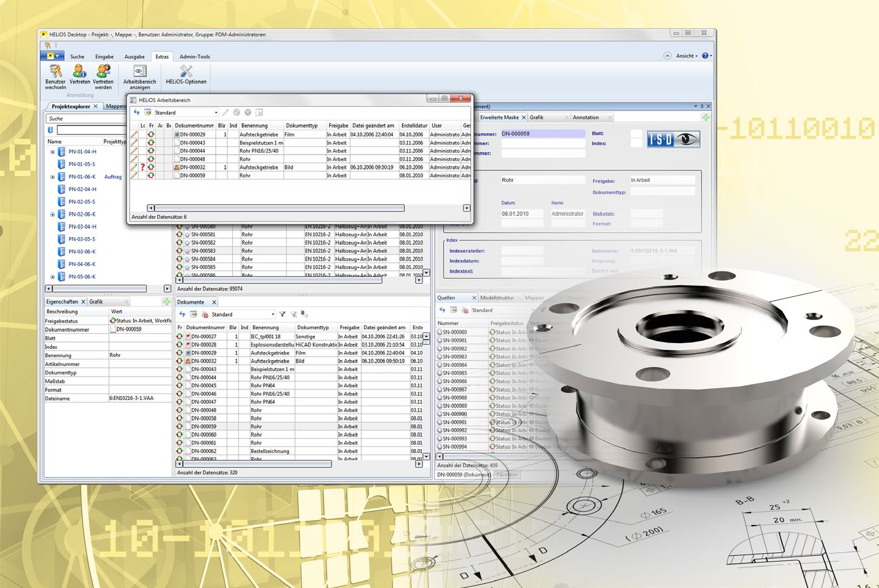The image size is (879, 588).
Task: Click the list configuration icon in Quellen toolbar
Action: pos(453,310)
